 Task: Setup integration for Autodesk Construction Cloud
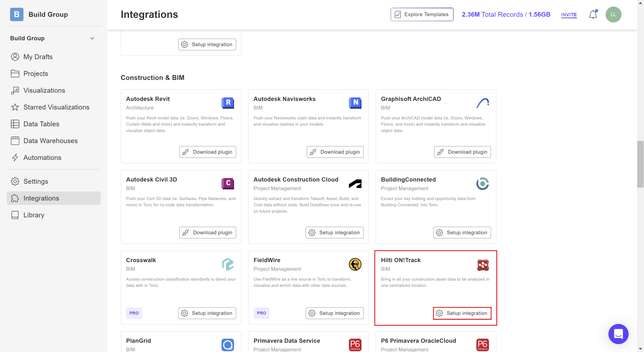click(335, 233)
